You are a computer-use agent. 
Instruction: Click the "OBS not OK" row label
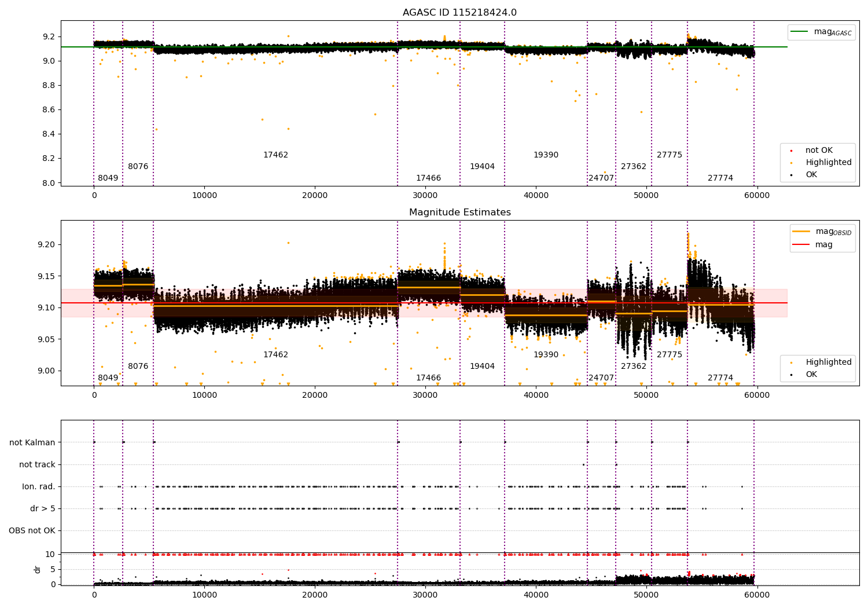[32, 530]
